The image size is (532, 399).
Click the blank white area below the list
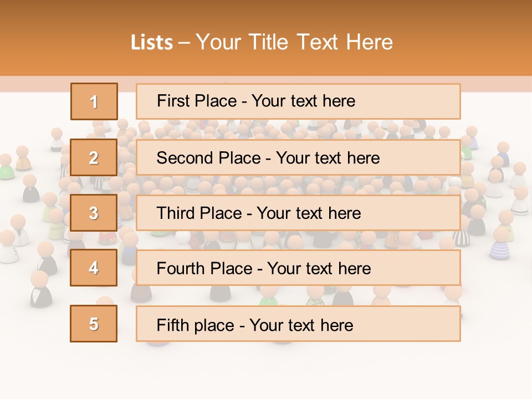point(266,371)
